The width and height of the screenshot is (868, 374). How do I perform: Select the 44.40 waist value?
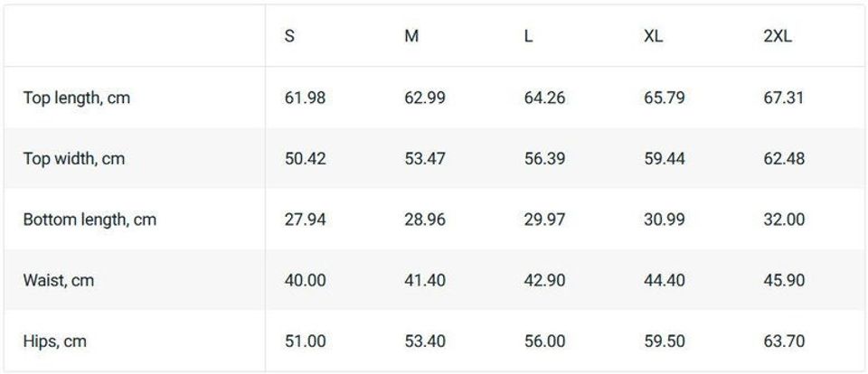pyautogui.click(x=665, y=281)
